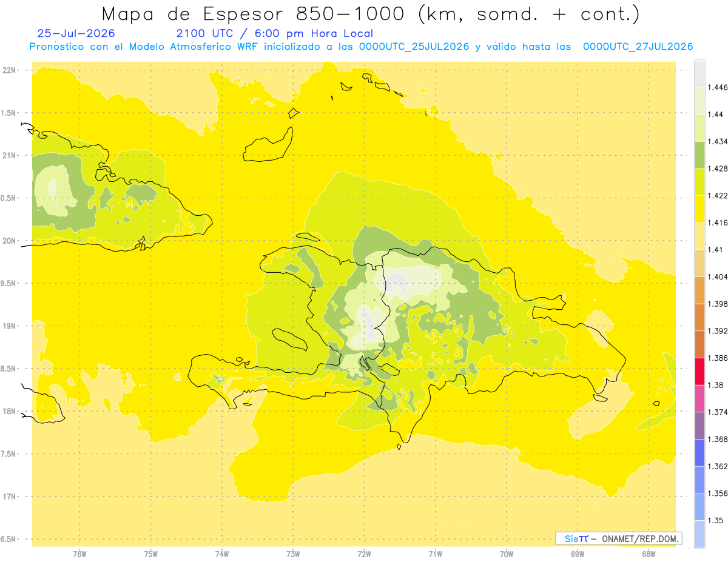
Task: Click the legend value 1.428
Action: tap(718, 168)
